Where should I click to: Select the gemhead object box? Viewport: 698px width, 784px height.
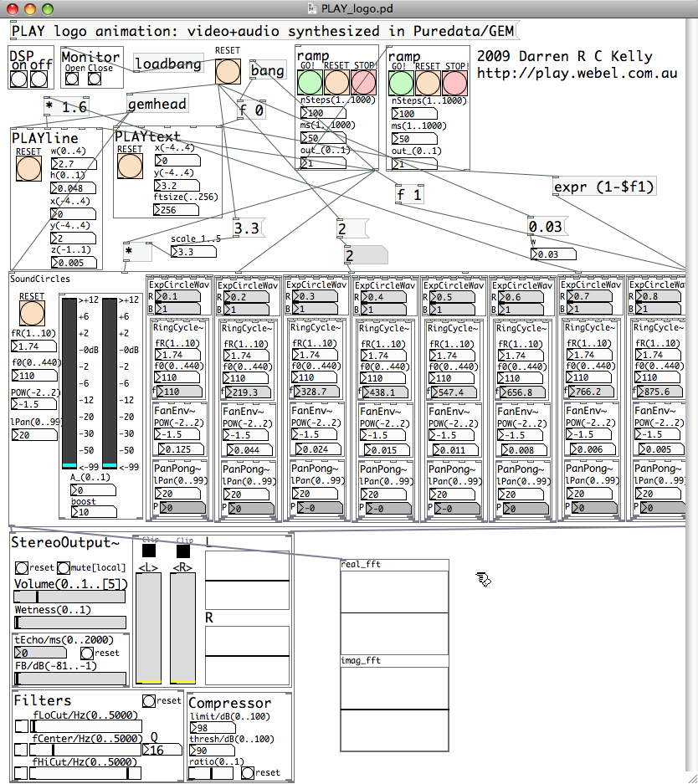click(157, 105)
